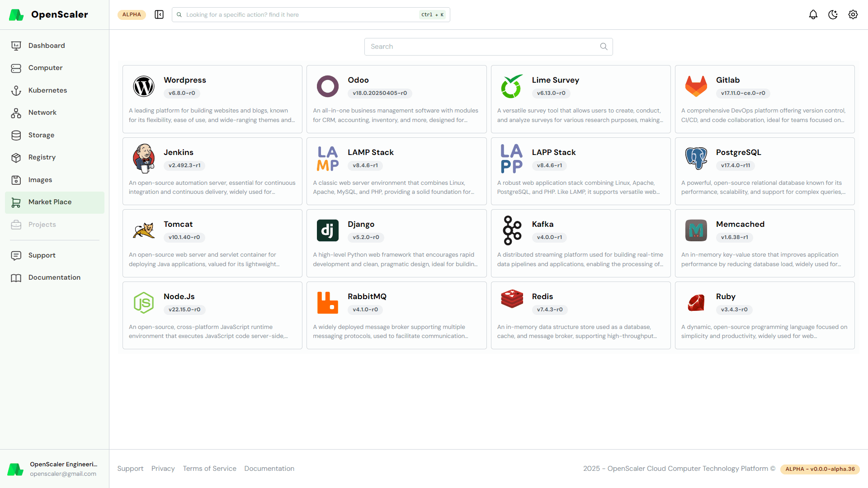Click Computer server icon in sidebar
This screenshot has width=868, height=488.
tap(16, 68)
